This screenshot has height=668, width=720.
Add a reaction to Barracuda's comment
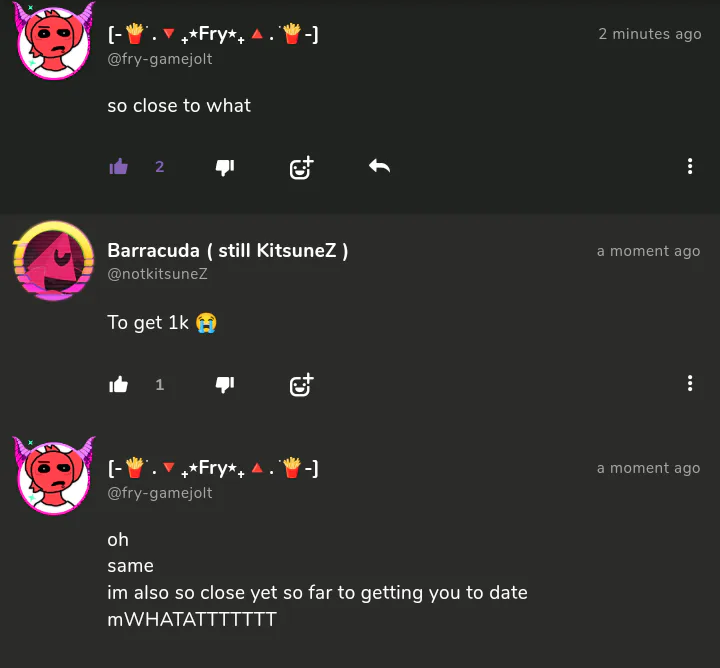(x=301, y=385)
